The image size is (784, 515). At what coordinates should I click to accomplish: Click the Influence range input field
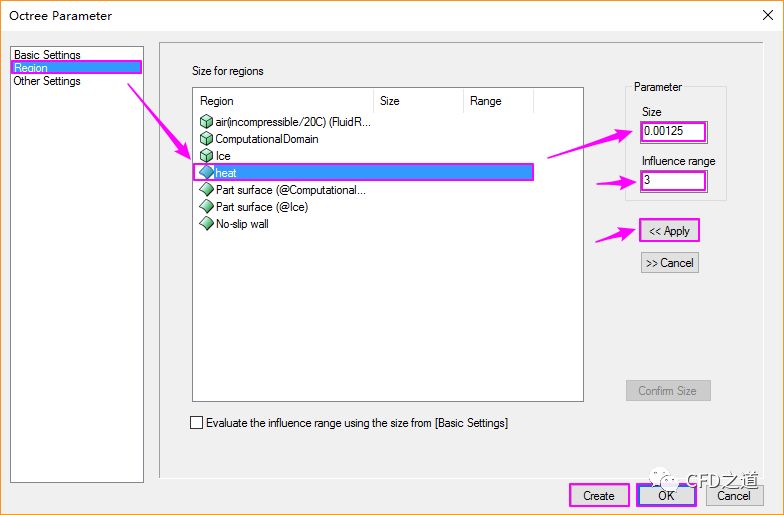(x=674, y=180)
